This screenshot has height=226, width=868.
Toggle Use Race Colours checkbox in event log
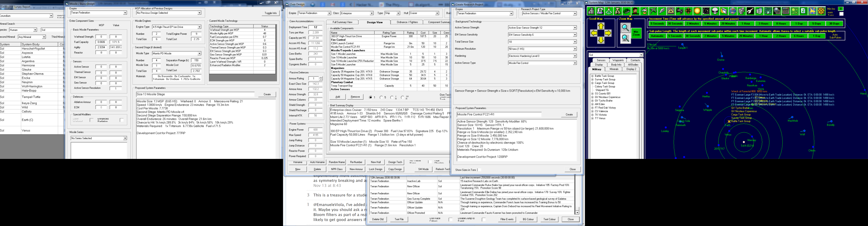coord(451,220)
